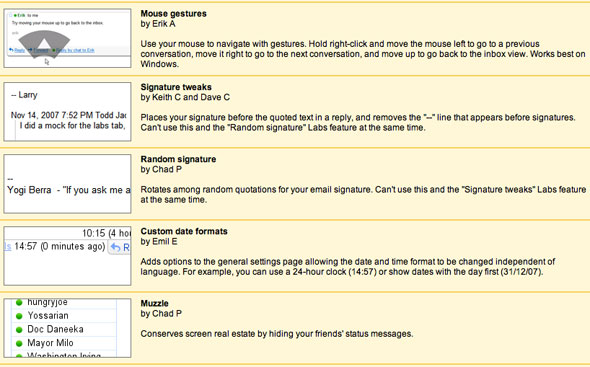
Task: Click the green dot beside Doc Daneeka
Action: tap(19, 330)
